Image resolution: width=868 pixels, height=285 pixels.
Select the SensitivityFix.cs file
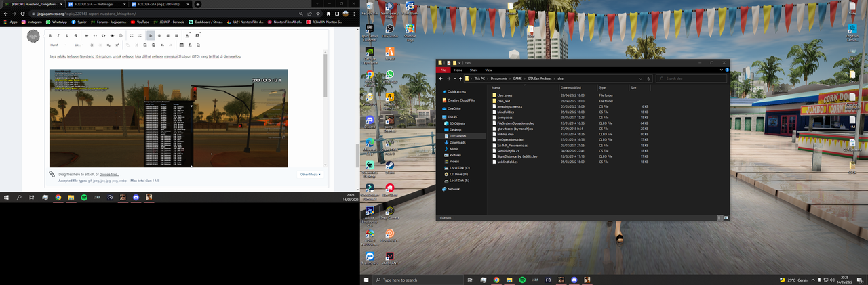point(508,151)
